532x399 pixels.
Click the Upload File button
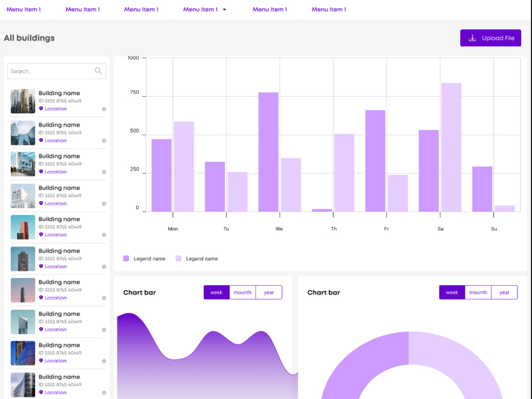click(x=491, y=38)
